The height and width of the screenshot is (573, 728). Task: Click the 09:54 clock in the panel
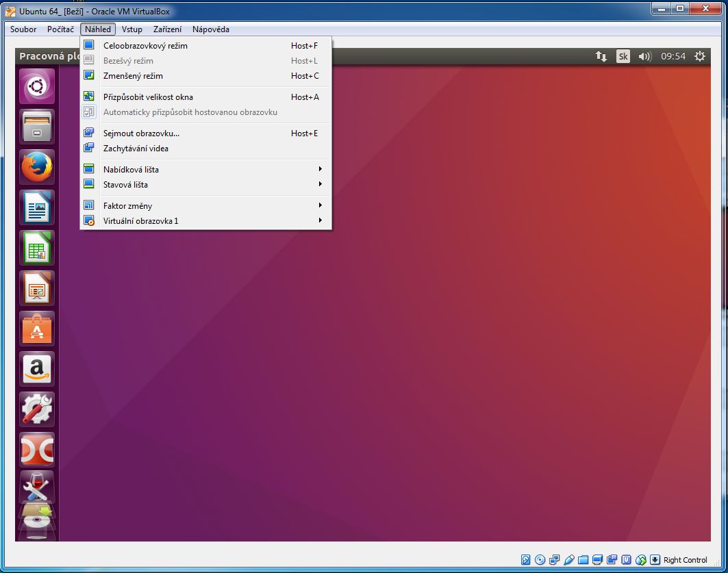pyautogui.click(x=673, y=57)
